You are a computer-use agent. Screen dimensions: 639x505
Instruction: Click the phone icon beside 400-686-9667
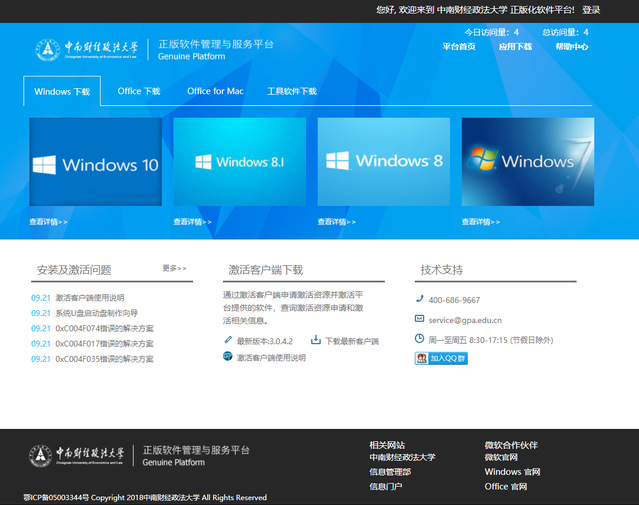419,299
